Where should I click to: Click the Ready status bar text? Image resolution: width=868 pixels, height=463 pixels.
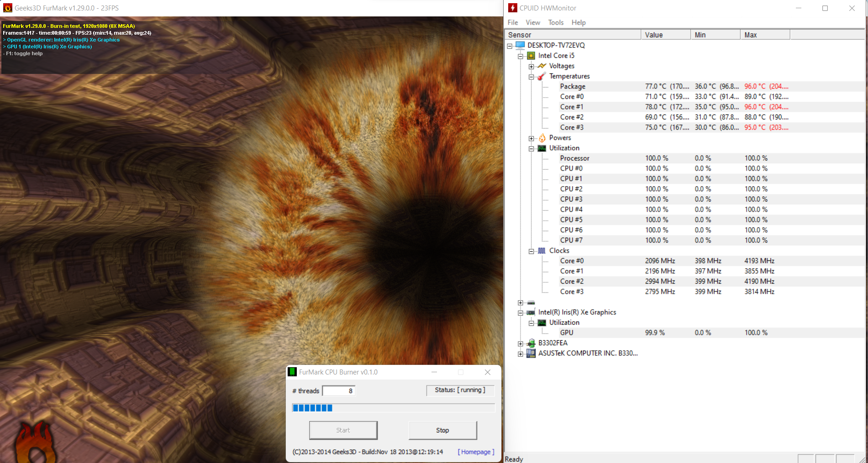514,459
